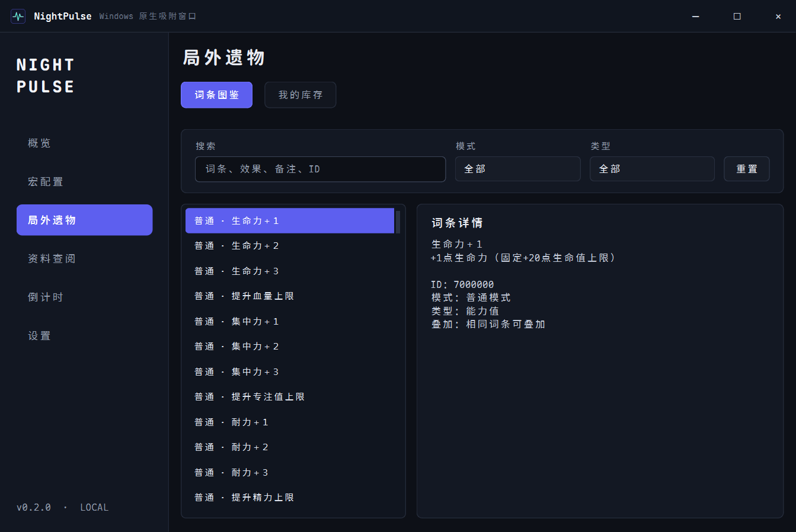Click the NightPulse heartbeat app icon

[18, 16]
